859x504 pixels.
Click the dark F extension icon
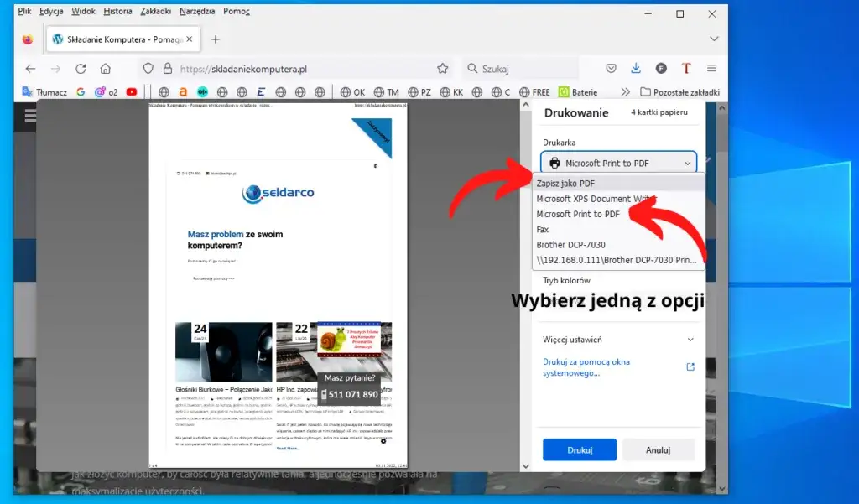(661, 68)
